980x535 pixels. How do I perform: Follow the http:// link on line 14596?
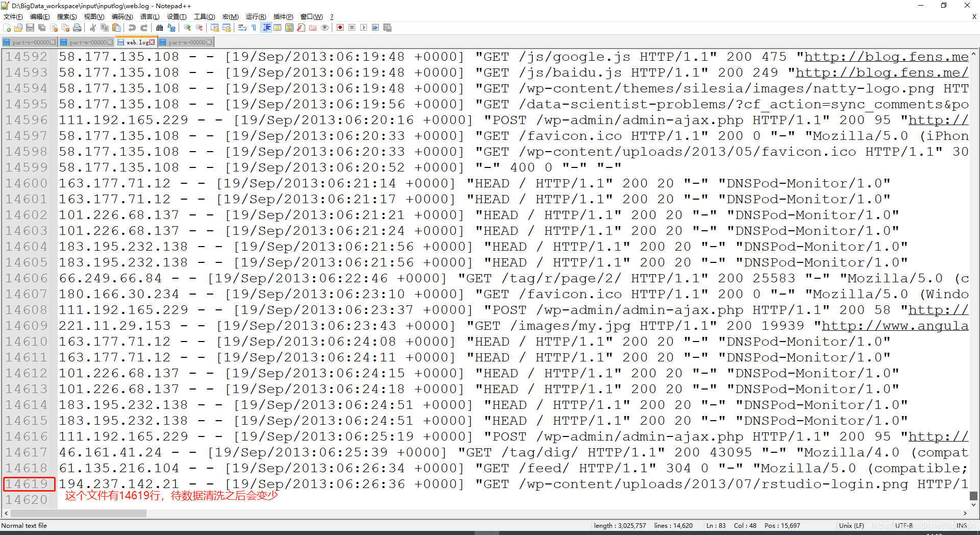939,120
